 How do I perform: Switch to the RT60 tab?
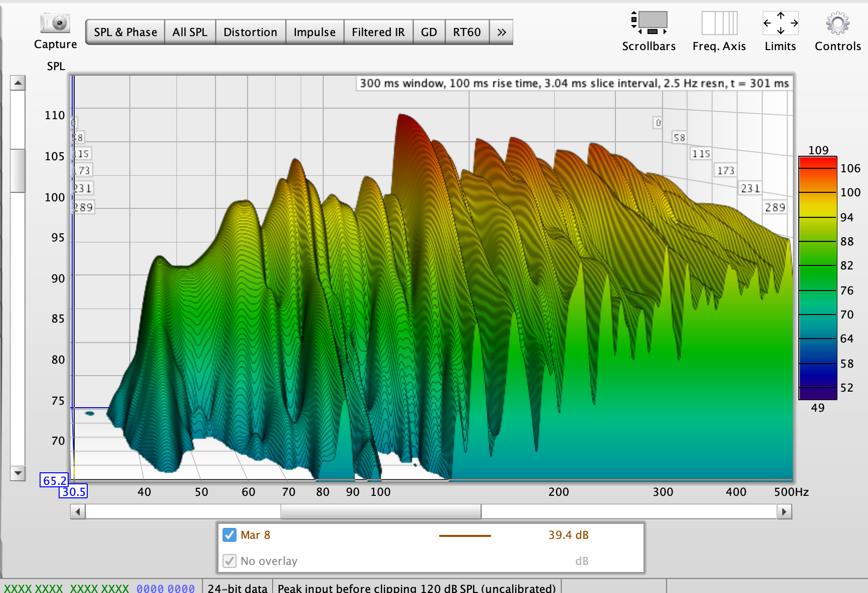click(467, 32)
